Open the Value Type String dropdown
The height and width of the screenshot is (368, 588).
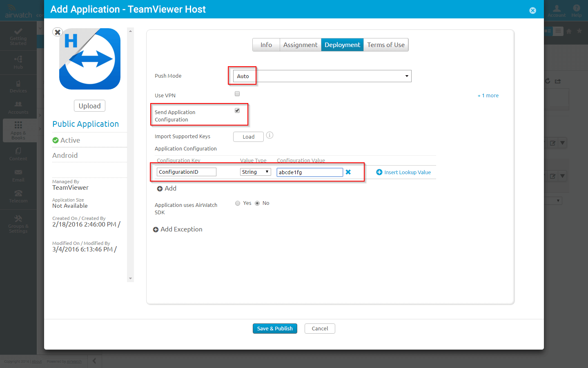pyautogui.click(x=255, y=172)
